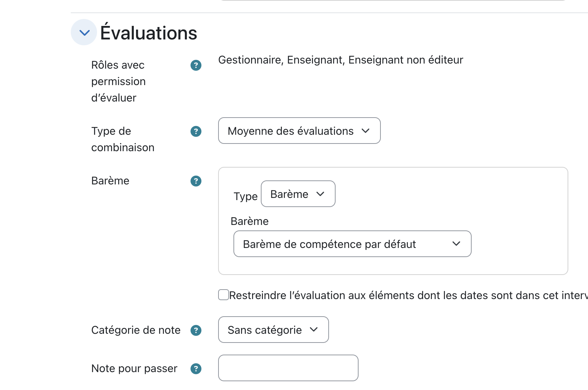The width and height of the screenshot is (588, 390).
Task: Click the Type de combinaison label
Action: pyautogui.click(x=123, y=139)
